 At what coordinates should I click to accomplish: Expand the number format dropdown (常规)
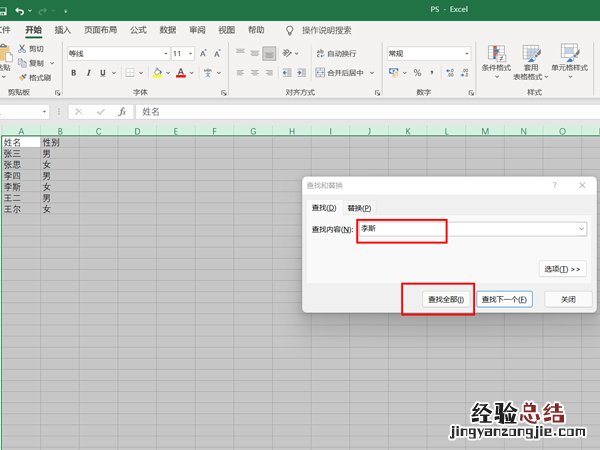(466, 53)
